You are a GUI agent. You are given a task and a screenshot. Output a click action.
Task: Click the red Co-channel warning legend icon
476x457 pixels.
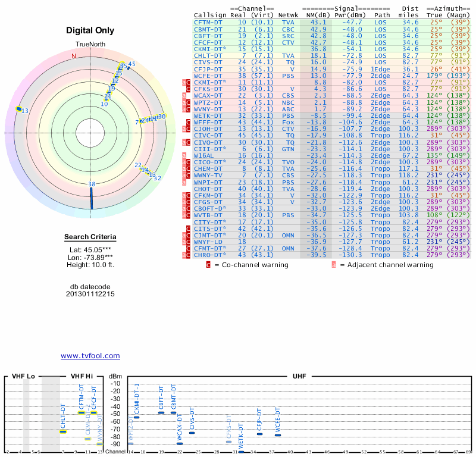pyautogui.click(x=208, y=265)
